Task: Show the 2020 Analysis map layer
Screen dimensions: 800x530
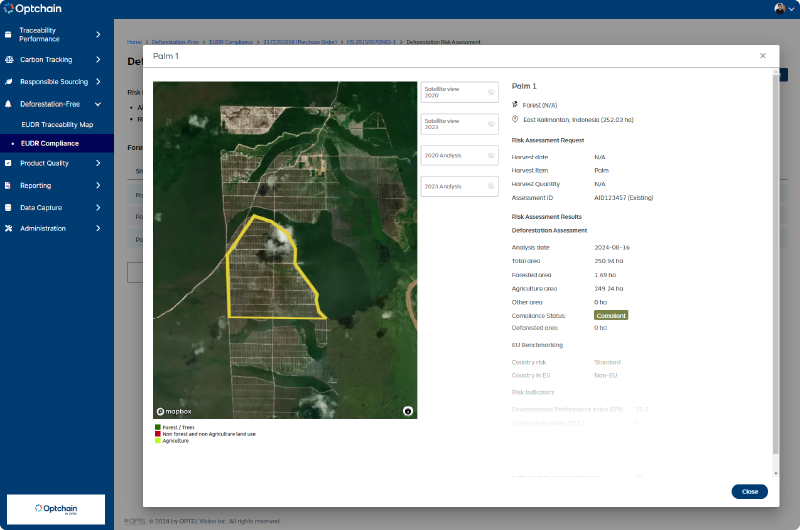Action: [491, 156]
